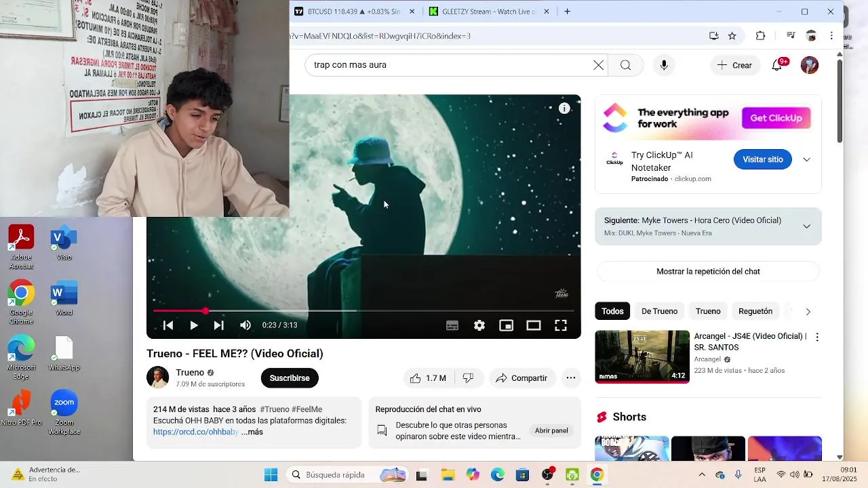The width and height of the screenshot is (868, 488).
Task: Mute the video player volume
Action: pyautogui.click(x=245, y=325)
